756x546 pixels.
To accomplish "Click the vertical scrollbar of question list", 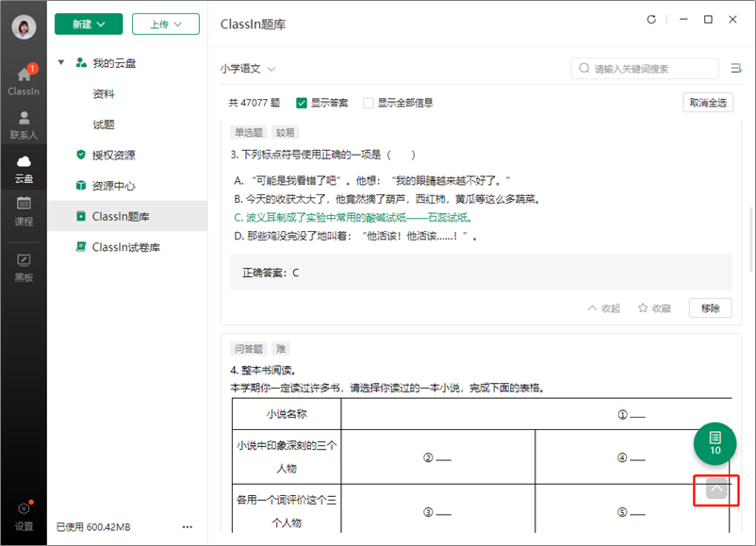I will [x=751, y=240].
